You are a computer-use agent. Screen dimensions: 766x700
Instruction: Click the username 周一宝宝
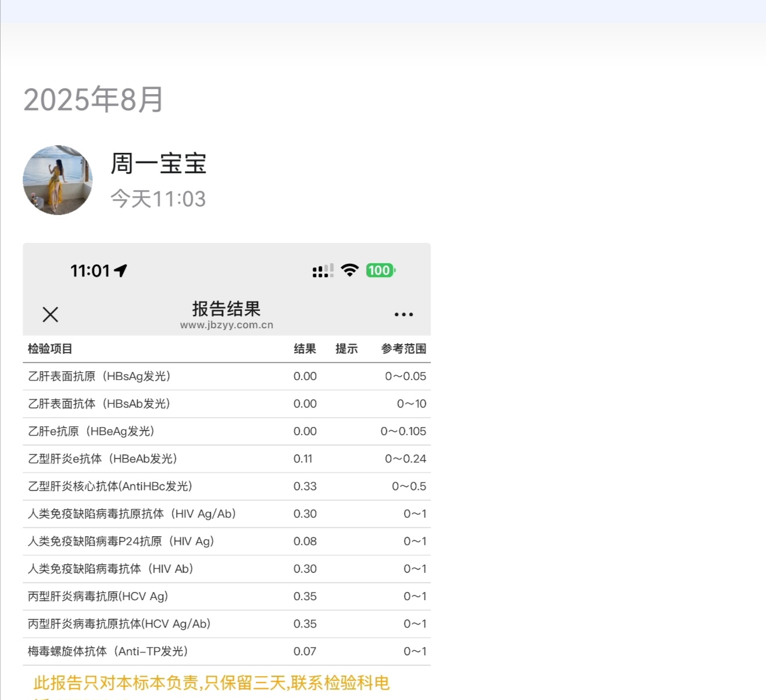(158, 163)
